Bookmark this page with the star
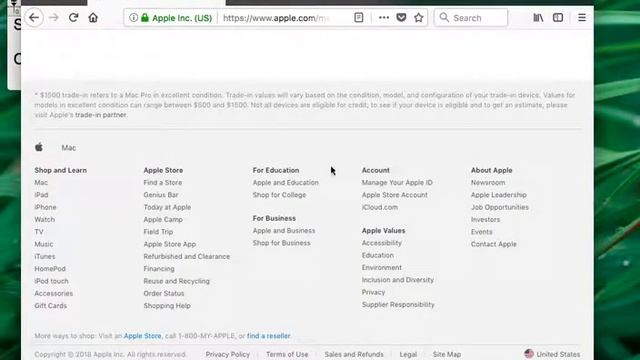Screen dimensions: 640x360 point(418,18)
